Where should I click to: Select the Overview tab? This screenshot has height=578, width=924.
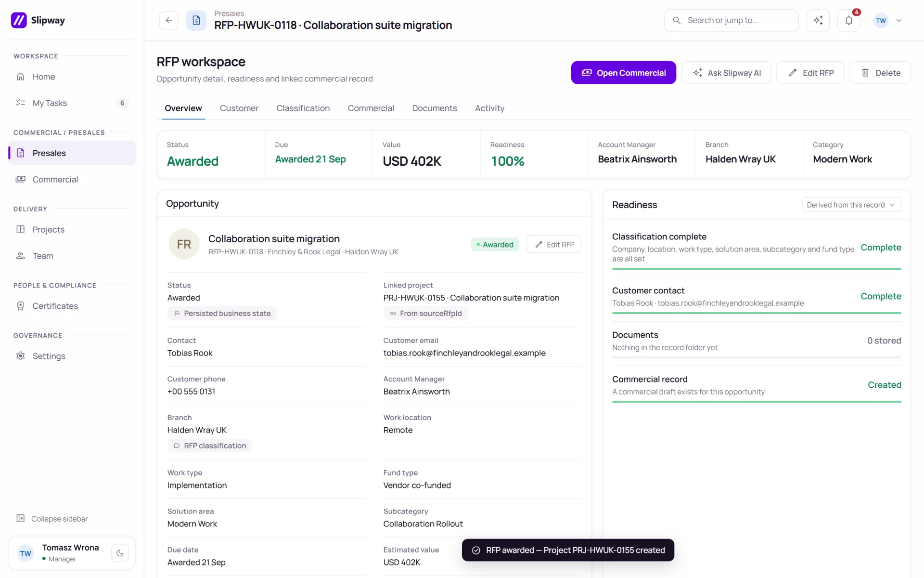tap(183, 108)
